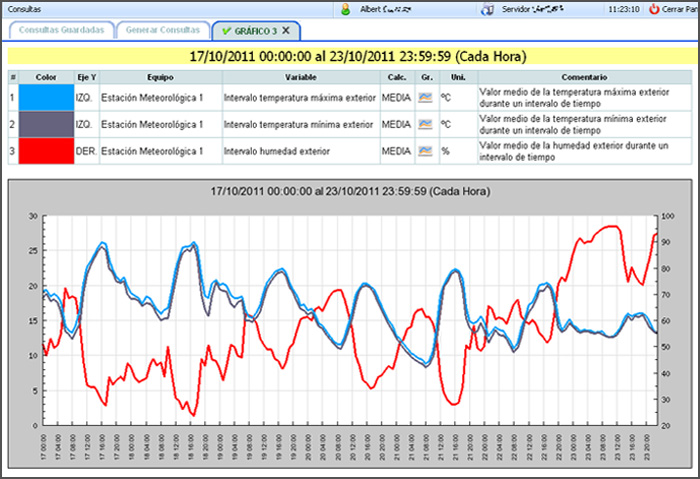Viewport: 700px width, 479px height.
Task: Click the chart type icon in row 2
Action: tap(425, 124)
